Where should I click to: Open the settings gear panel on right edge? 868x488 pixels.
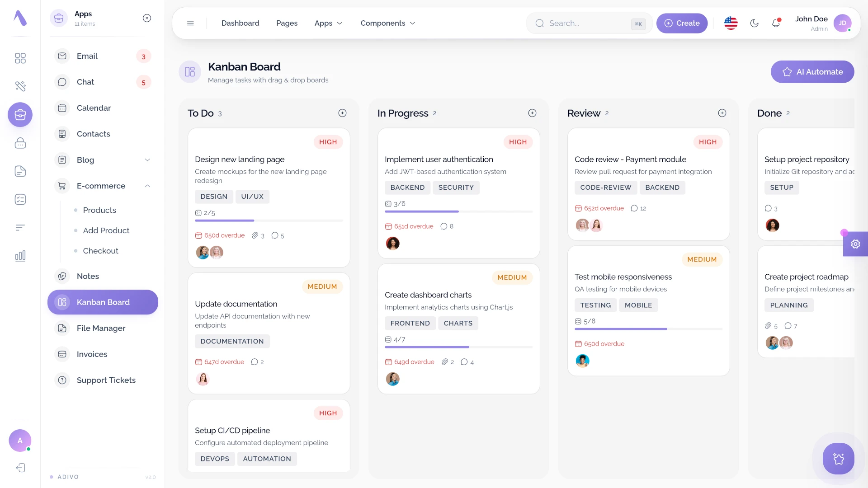click(x=855, y=244)
